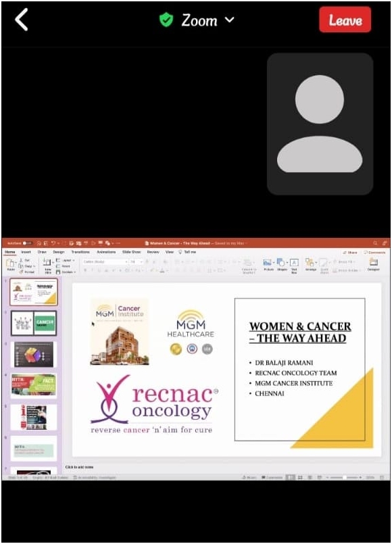Select slide 3 thumbnail with colorful cube
Screen dimensions: 392x544
[34, 354]
